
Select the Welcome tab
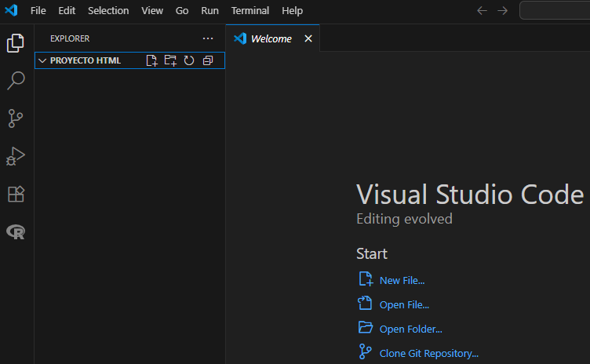pos(272,38)
